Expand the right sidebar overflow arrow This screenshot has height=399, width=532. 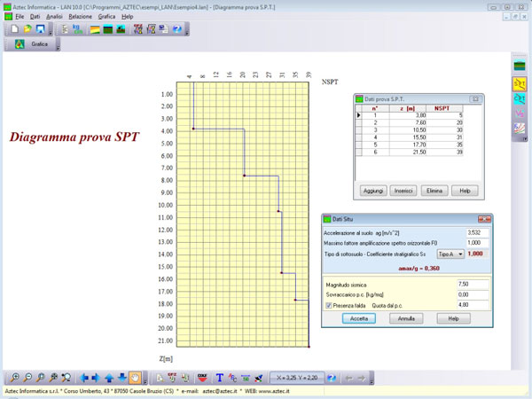pyautogui.click(x=525, y=139)
